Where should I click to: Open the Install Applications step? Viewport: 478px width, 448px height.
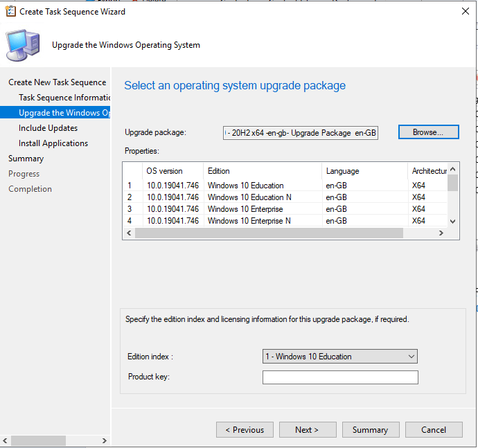point(53,143)
